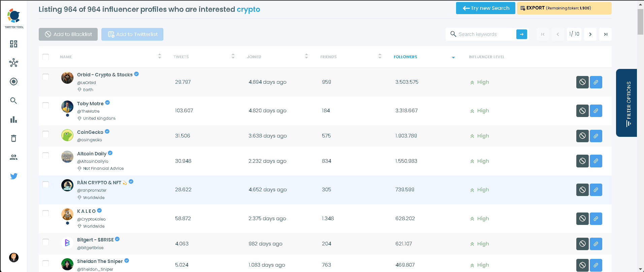Click Add to Blacklist button
The image size is (644, 272).
(x=68, y=34)
